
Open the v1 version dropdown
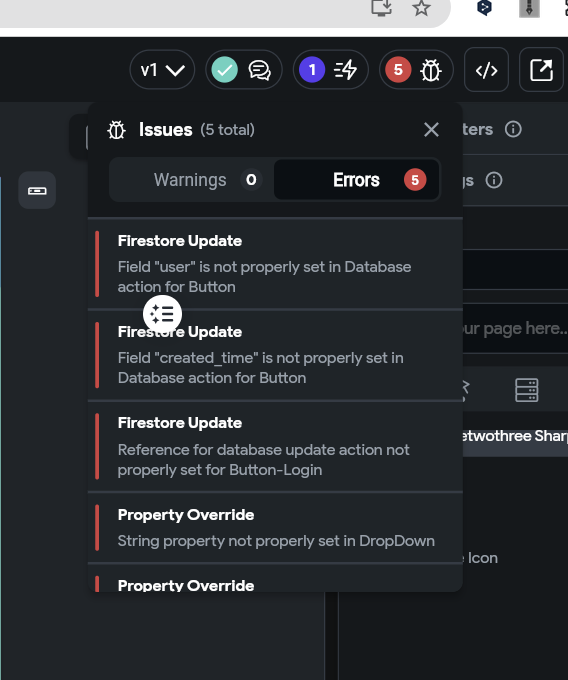tap(162, 70)
